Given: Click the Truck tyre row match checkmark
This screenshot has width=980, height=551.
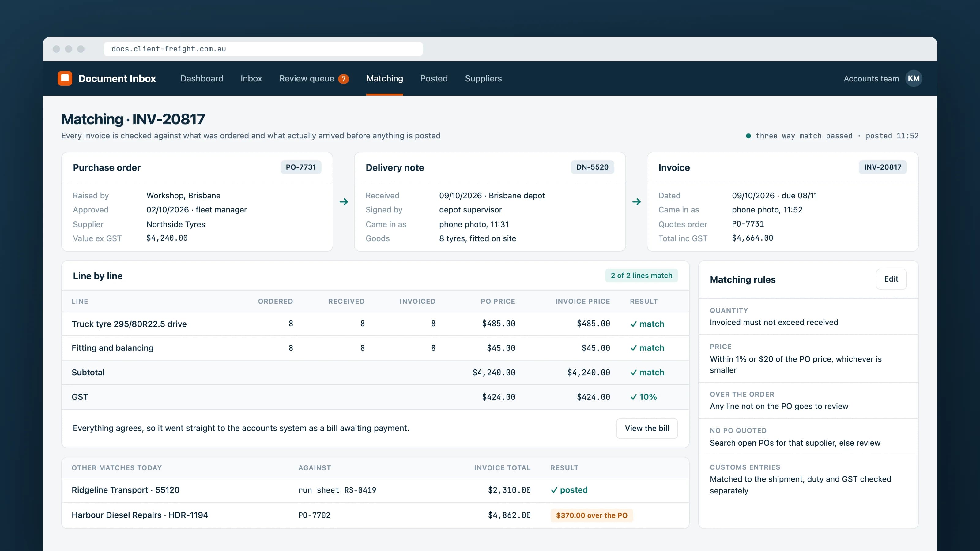Looking at the screenshot, I should tap(633, 324).
